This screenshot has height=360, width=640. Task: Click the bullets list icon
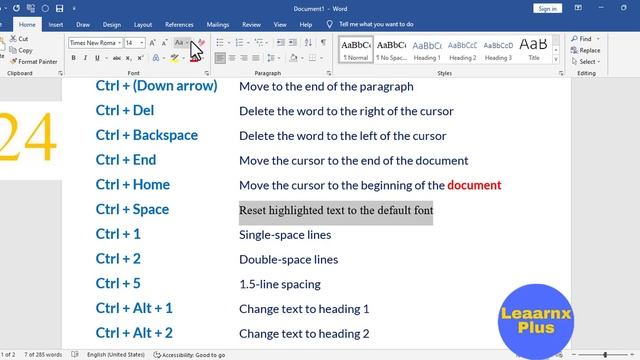click(x=220, y=42)
